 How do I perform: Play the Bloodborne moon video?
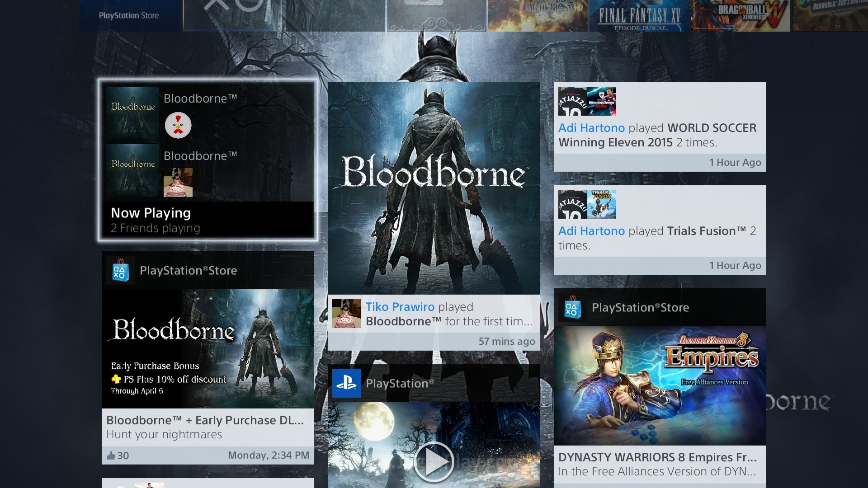click(x=434, y=462)
